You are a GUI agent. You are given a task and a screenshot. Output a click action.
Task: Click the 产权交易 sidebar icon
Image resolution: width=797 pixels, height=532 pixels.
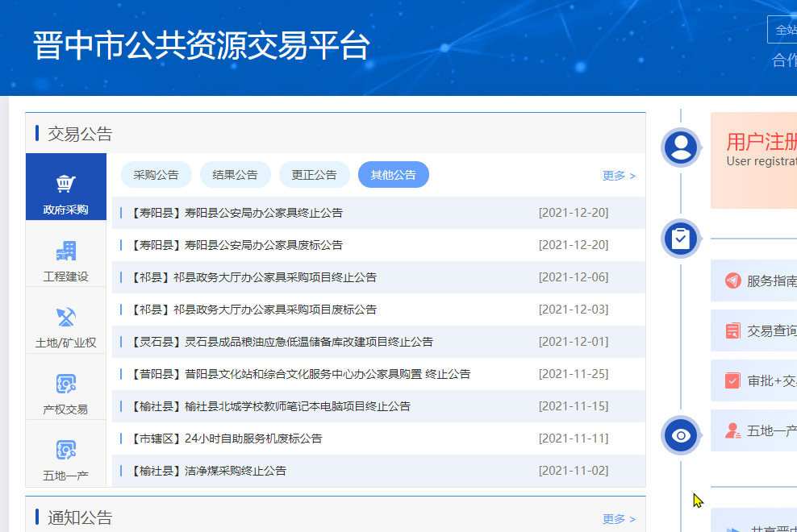click(x=65, y=384)
